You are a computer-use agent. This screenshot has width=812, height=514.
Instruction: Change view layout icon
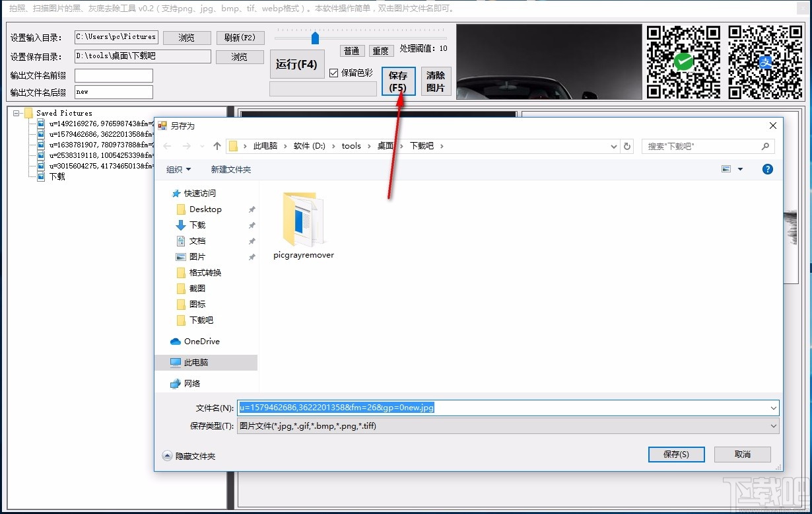726,169
